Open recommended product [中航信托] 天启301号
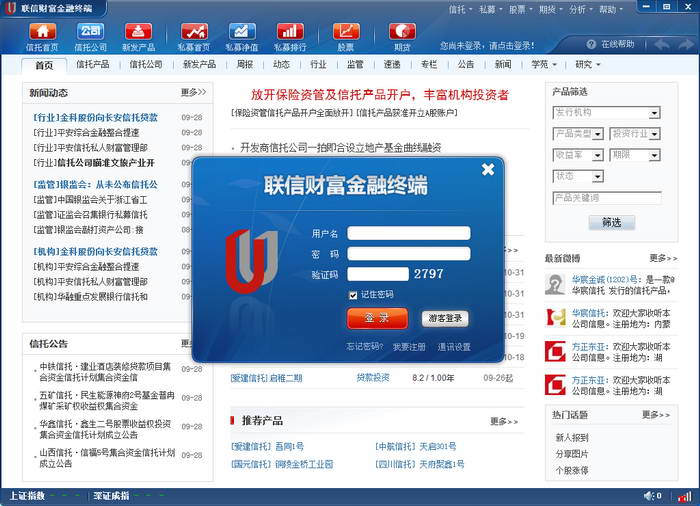700x506 pixels. (416, 446)
